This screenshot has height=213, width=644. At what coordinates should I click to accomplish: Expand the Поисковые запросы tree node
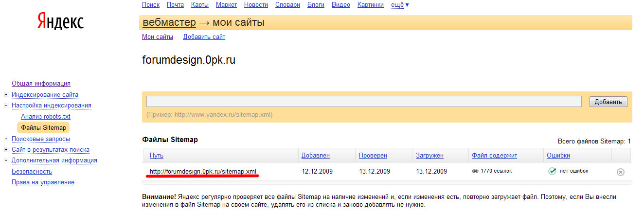pos(6,139)
